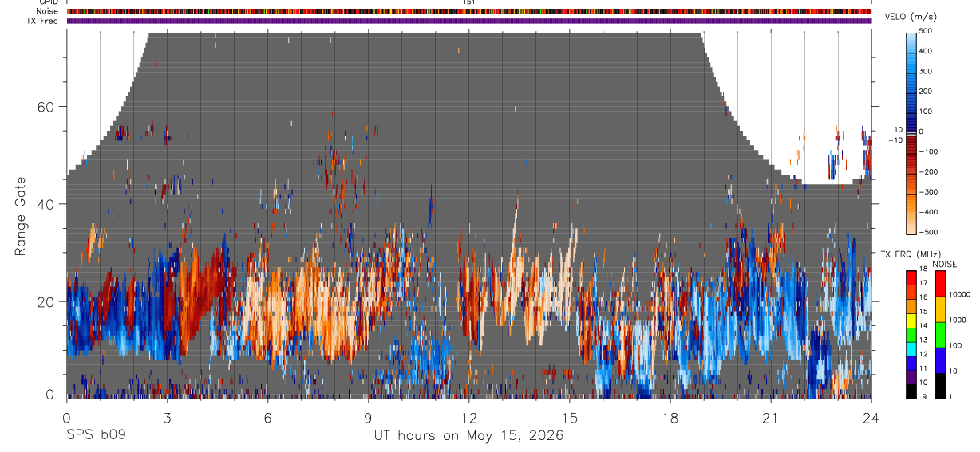Screen dimensions: 980x452
Task: Click the TX FRQ scale value '13'
Action: click(x=923, y=340)
